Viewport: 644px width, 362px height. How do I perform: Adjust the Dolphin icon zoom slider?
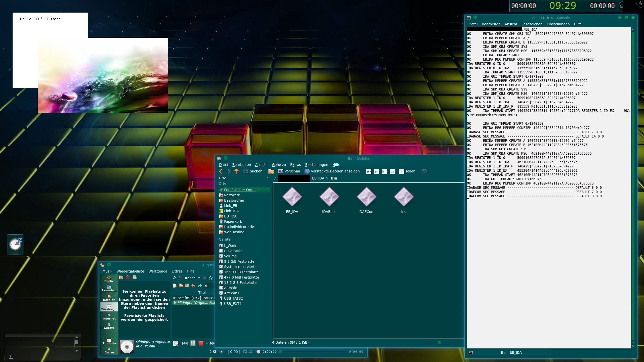[x=439, y=342]
